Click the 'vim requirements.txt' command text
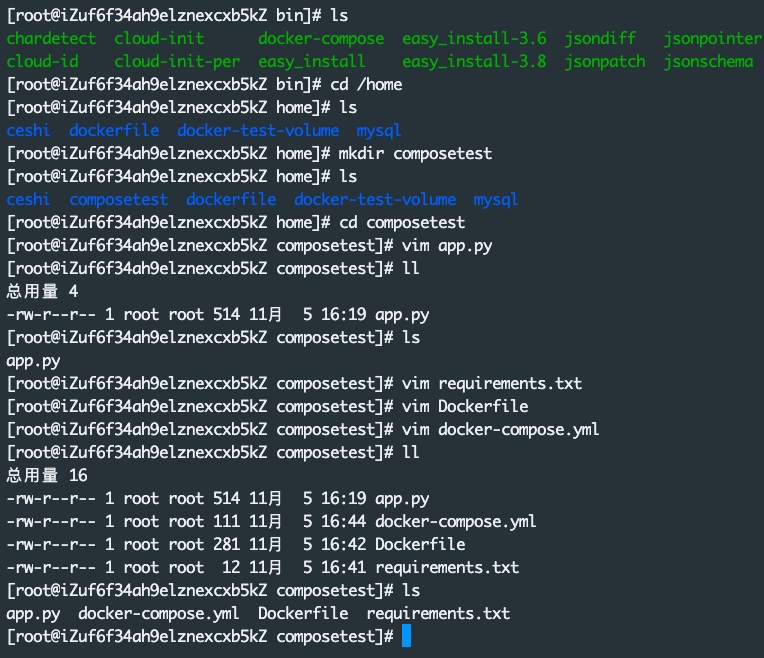The image size is (764, 658). coord(491,383)
